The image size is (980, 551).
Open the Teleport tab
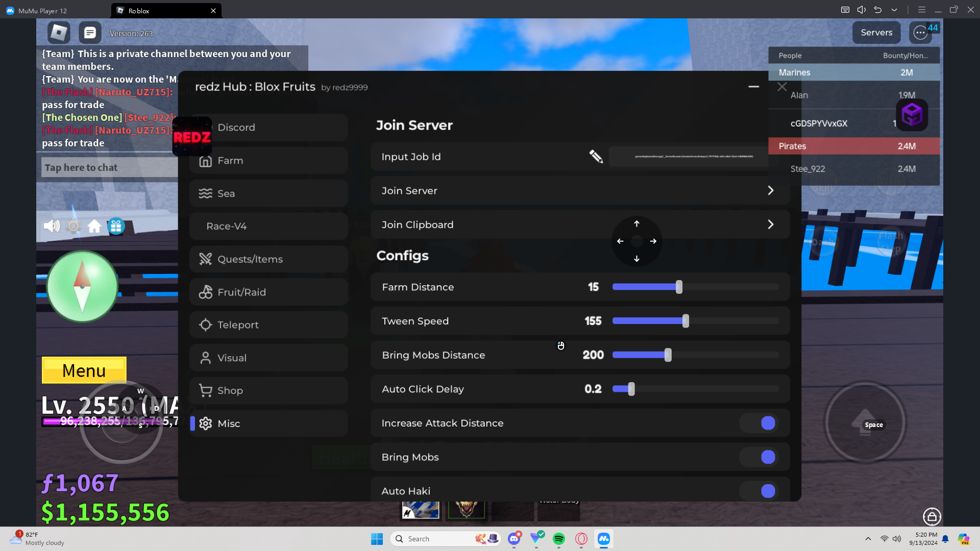coord(269,325)
